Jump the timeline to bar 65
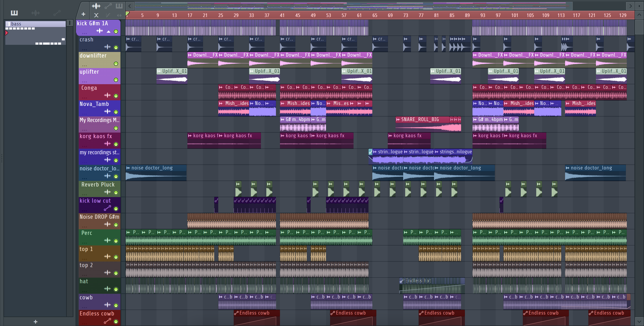This screenshot has width=644, height=326. [375, 15]
